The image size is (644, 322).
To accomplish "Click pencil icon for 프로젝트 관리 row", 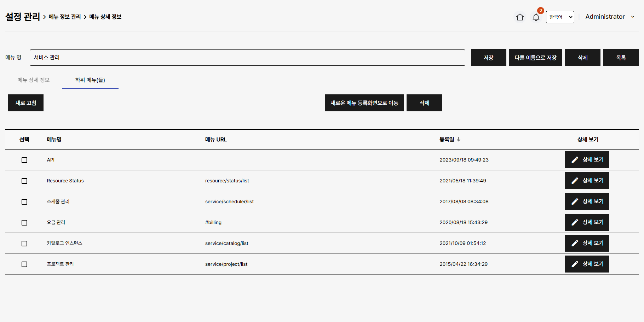I will (575, 264).
